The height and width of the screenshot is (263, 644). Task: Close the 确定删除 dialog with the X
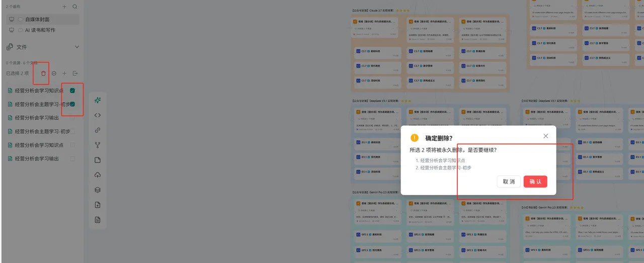pos(546,136)
